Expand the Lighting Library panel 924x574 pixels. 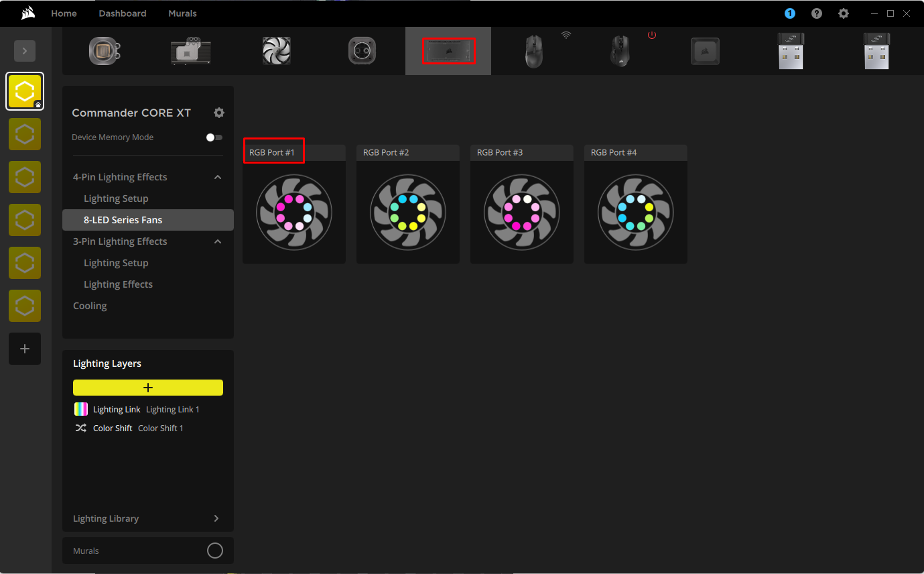pos(216,518)
